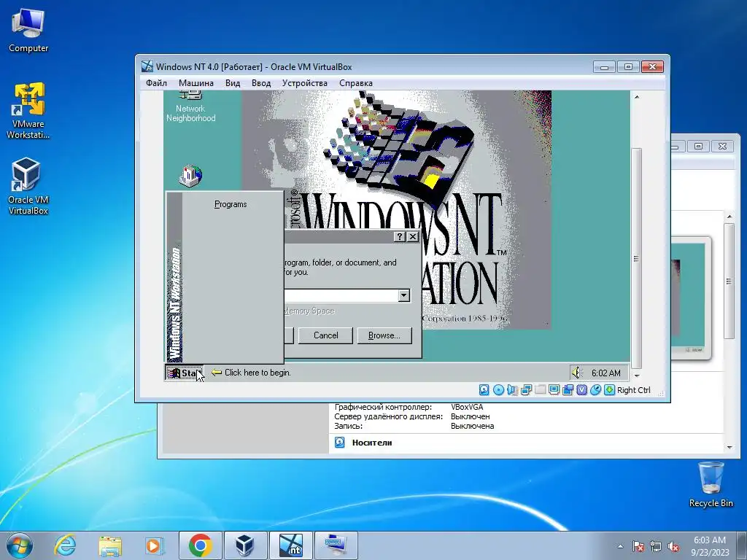Open the Файл menu

[x=156, y=83]
